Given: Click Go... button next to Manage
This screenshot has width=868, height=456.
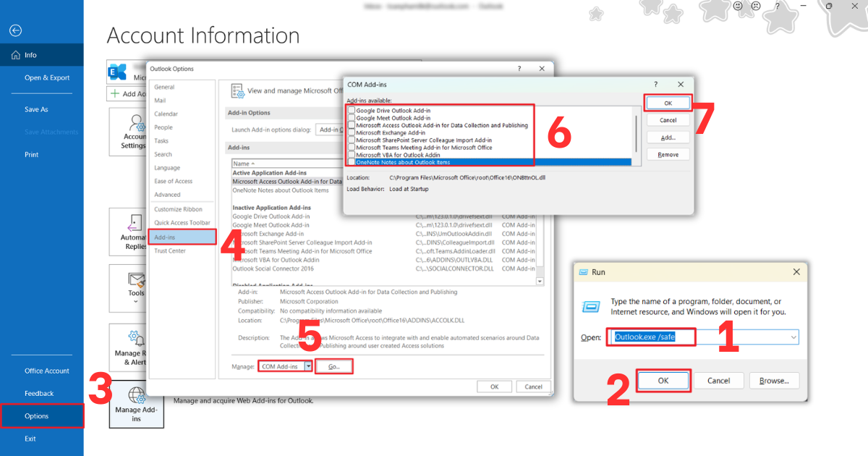Looking at the screenshot, I should pyautogui.click(x=333, y=367).
